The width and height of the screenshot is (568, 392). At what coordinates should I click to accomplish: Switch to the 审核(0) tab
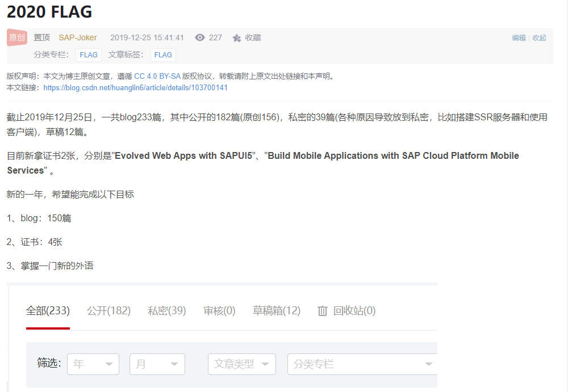point(219,310)
